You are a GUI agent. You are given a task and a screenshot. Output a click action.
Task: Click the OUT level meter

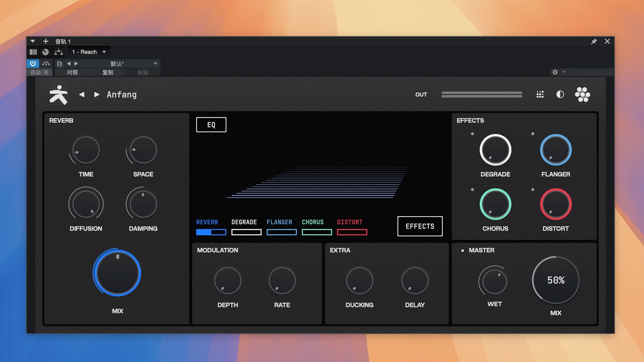(482, 95)
